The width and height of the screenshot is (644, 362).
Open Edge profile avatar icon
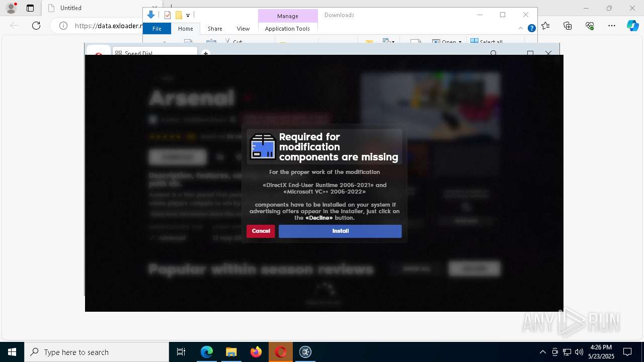(x=11, y=8)
